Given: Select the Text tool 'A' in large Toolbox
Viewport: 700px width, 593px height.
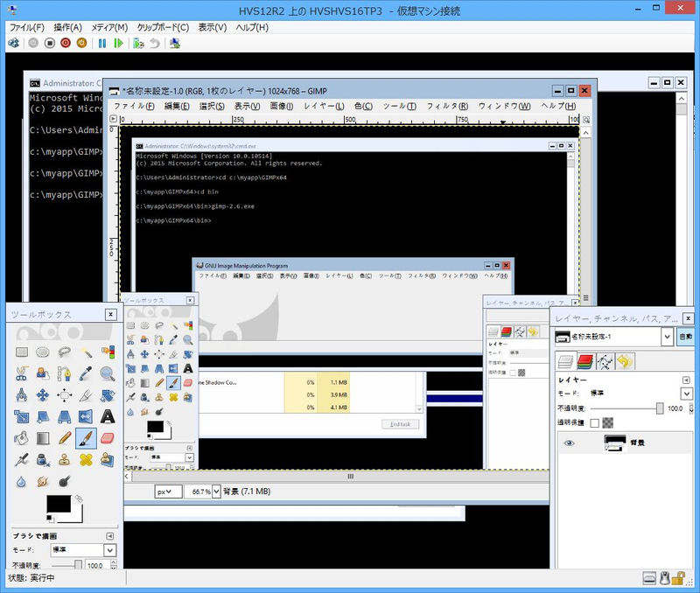Looking at the screenshot, I should 108,416.
